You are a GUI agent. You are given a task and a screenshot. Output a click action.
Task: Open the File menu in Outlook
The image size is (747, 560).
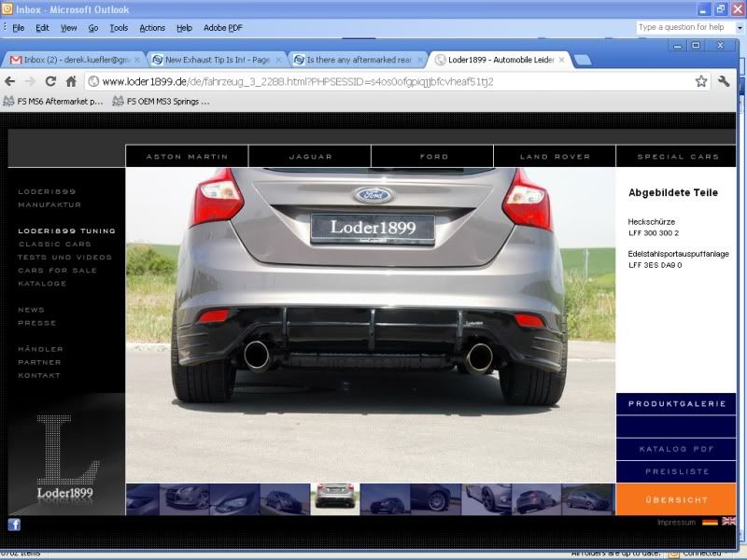[18, 28]
